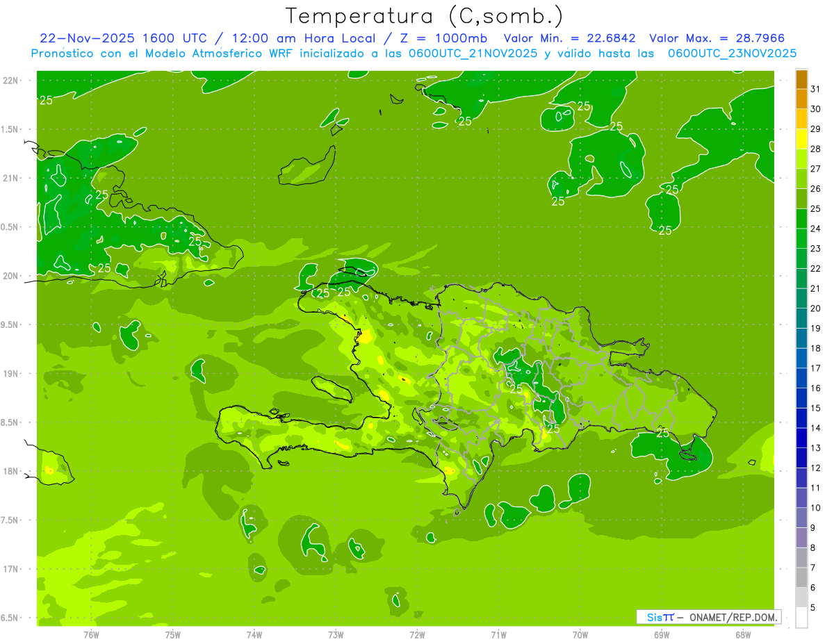Click the color bar segment between 25 and 26

click(x=801, y=199)
